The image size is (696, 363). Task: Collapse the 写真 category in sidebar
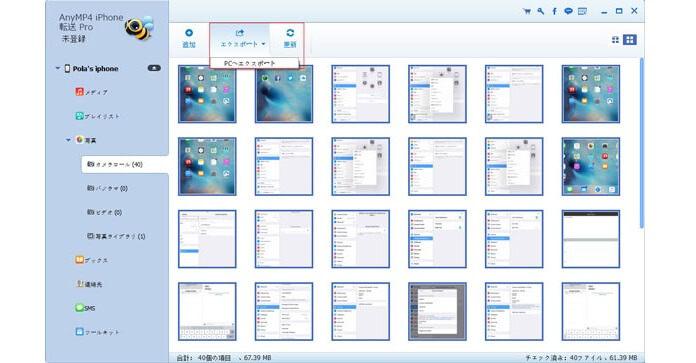pyautogui.click(x=68, y=140)
